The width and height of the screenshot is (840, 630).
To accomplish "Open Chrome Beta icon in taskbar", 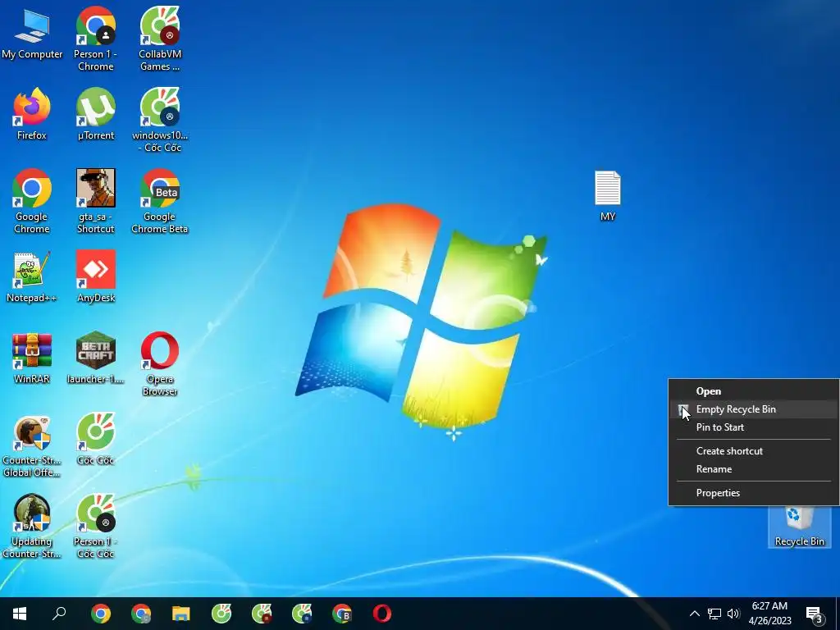I will pos(342,614).
